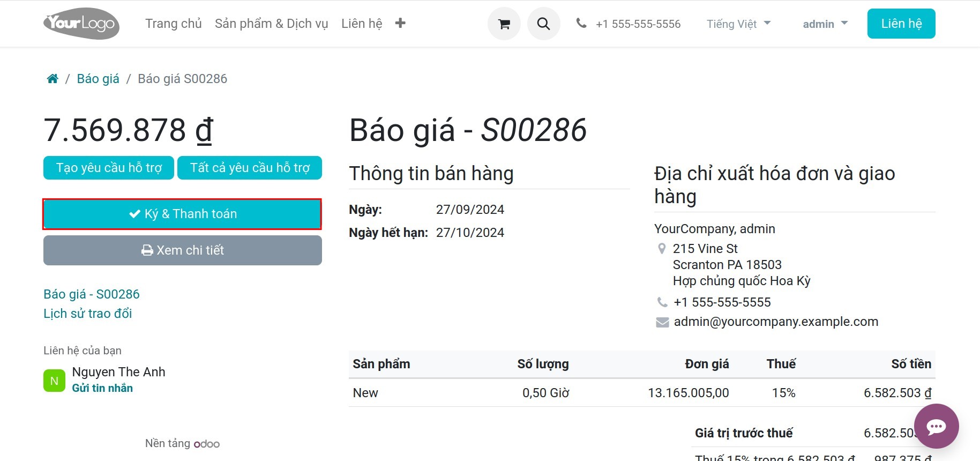This screenshot has width=980, height=461.
Task: Open the admin user dropdown
Action: (x=825, y=24)
